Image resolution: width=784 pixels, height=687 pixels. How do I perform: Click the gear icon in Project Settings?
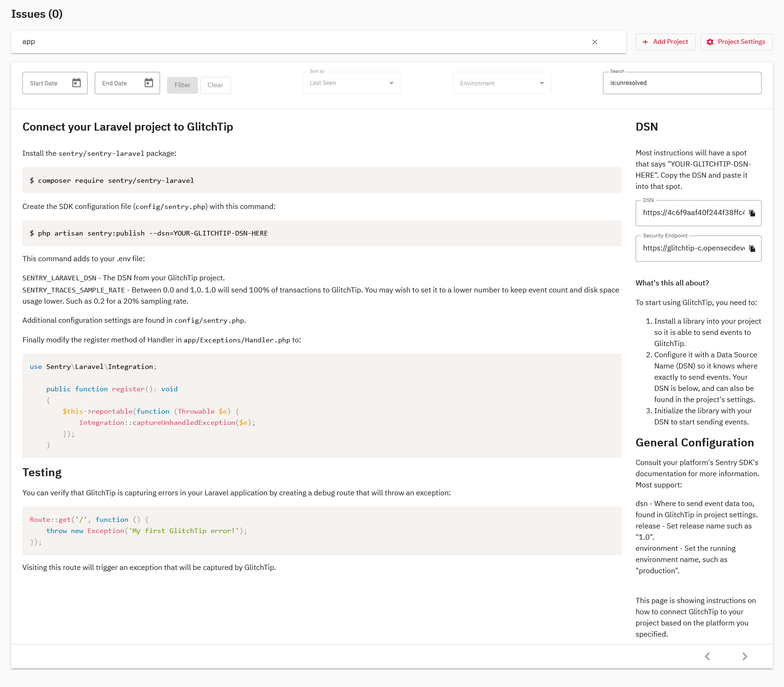[710, 42]
